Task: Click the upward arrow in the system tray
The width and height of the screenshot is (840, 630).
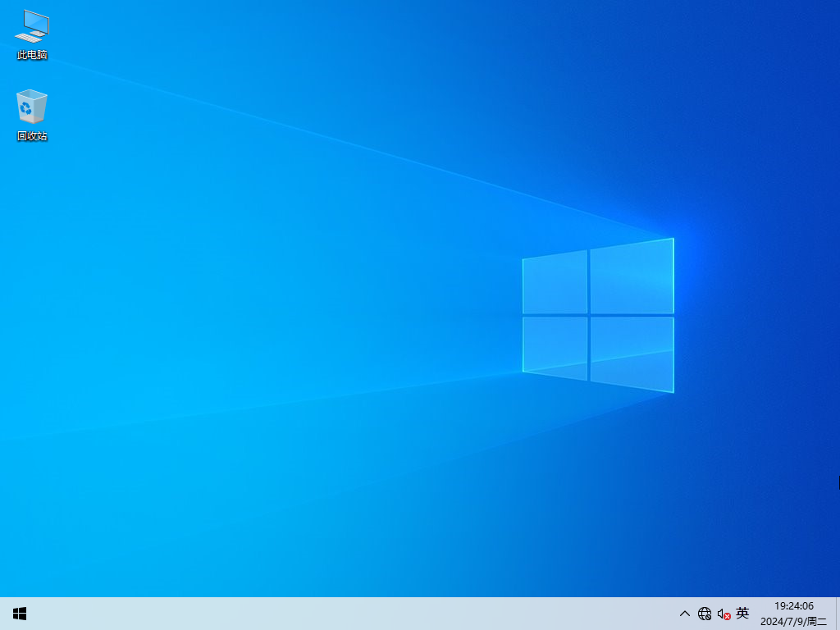Action: (684, 613)
